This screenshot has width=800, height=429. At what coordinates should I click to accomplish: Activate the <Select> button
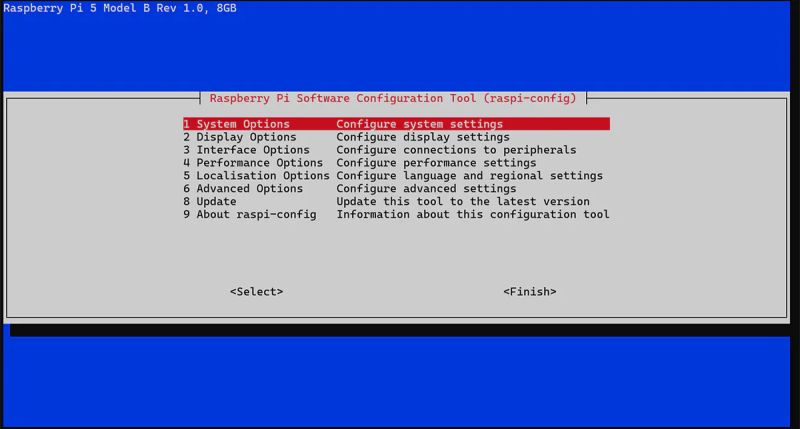click(x=257, y=292)
